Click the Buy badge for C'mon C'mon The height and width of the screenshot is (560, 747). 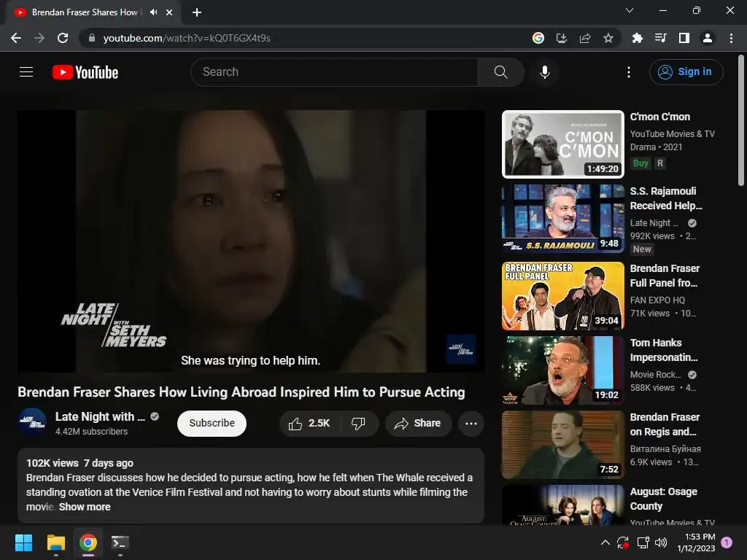pos(640,163)
